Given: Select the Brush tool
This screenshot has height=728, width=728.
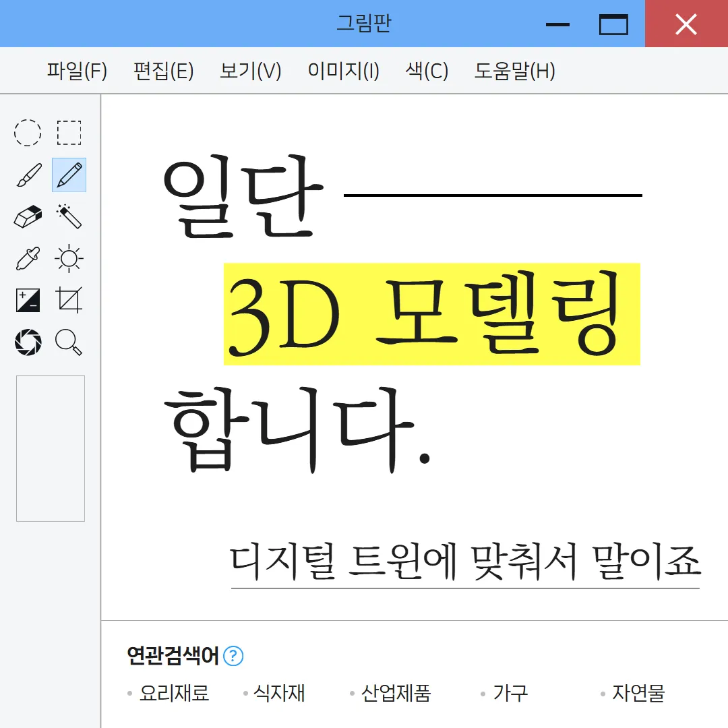Looking at the screenshot, I should pyautogui.click(x=27, y=175).
